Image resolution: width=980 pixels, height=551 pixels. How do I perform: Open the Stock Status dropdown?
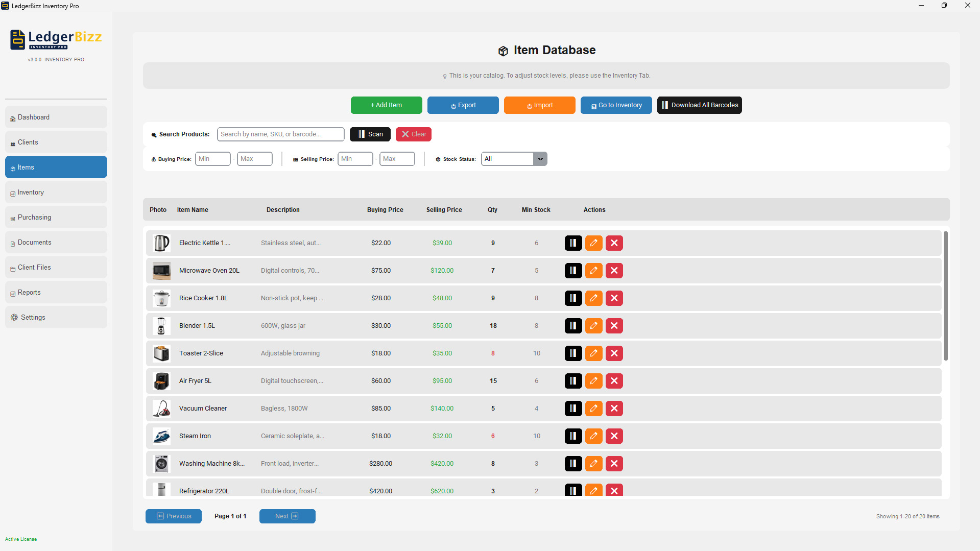(514, 159)
